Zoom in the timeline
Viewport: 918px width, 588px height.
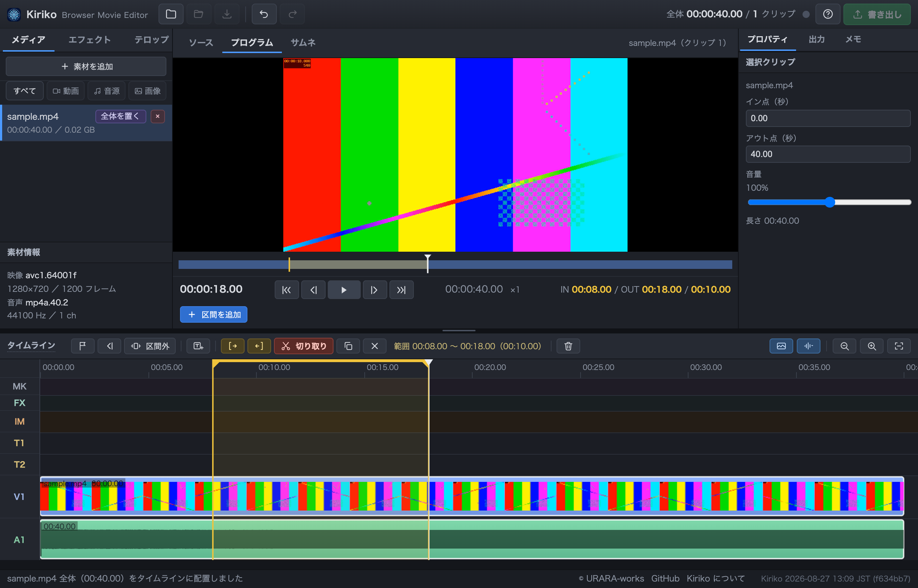(x=872, y=346)
